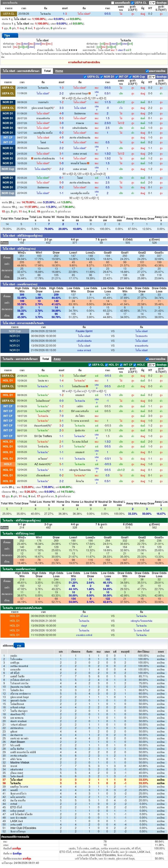
Task: Toggle HOL D1 filter checkbox
Action: point(107,365)
